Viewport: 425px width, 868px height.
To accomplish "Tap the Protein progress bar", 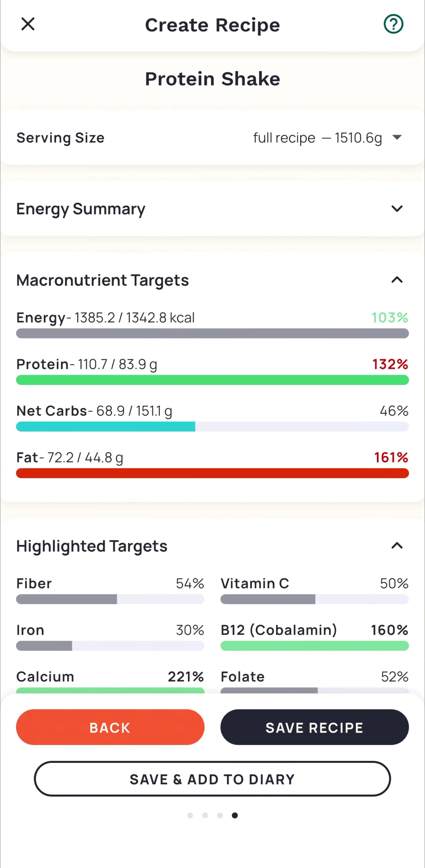I will click(212, 380).
